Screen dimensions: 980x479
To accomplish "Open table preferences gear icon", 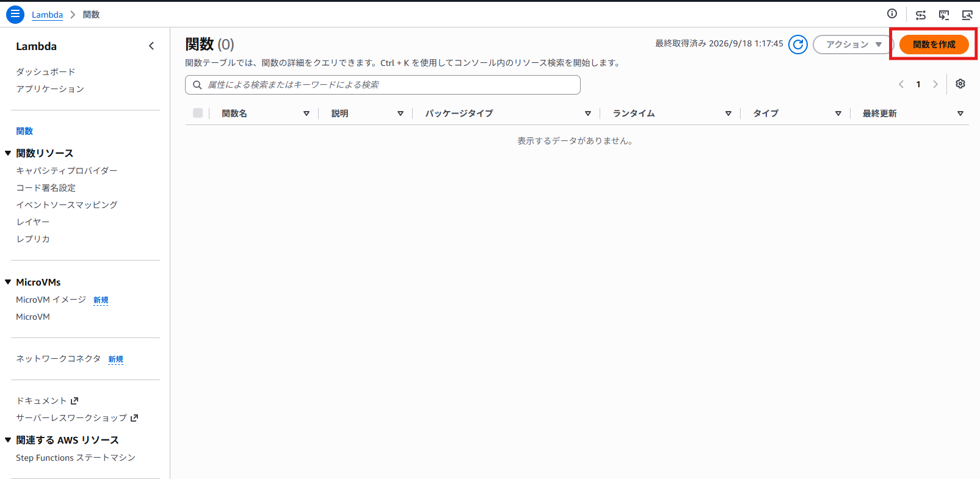I will (960, 84).
